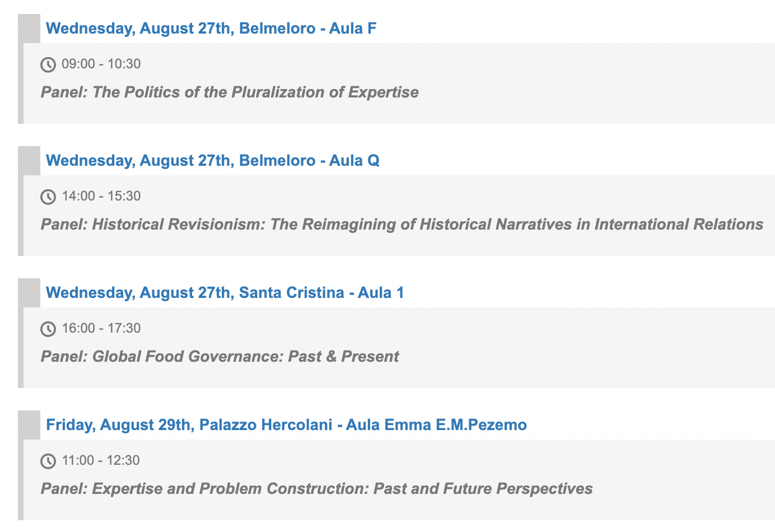Viewport: 775px width, 532px height.
Task: Select the Politics of the Pluralization of Expertise panel
Action: [230, 92]
